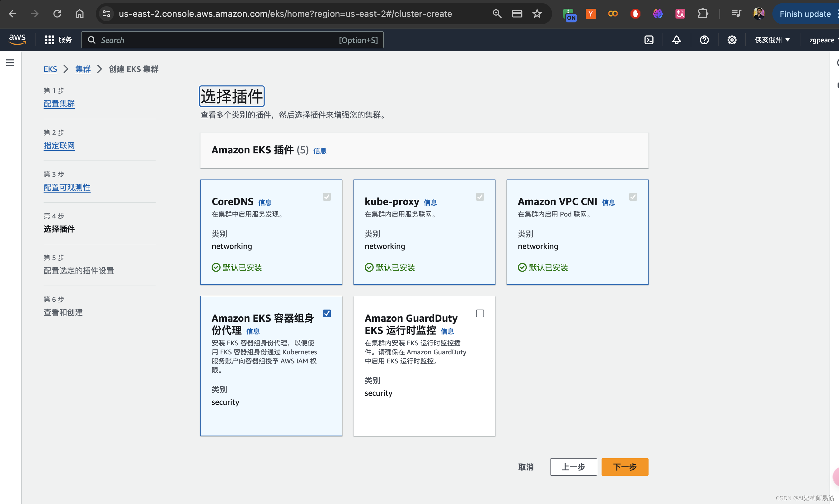This screenshot has height=504, width=839.
Task: Focus the AWS console Search field
Action: coord(232,40)
